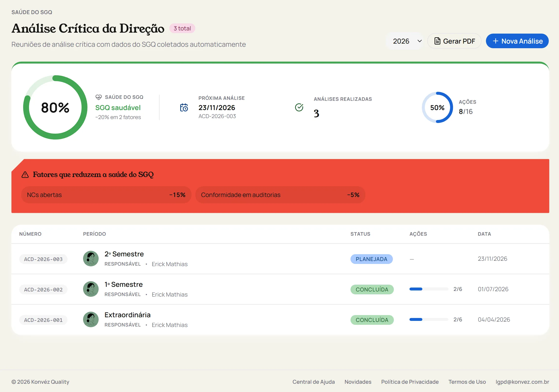The image size is (559, 392).
Task: Click CONCLUÍDA badge in 1º Semestre row
Action: click(372, 289)
